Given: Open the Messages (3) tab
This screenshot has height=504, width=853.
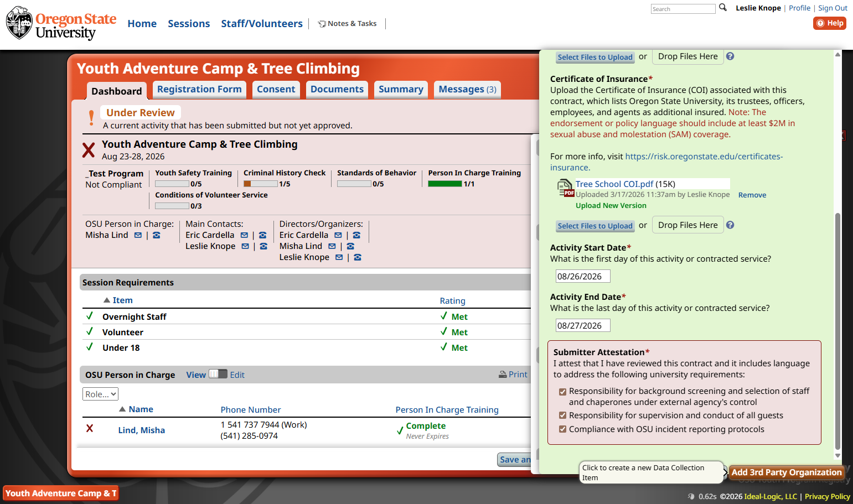Looking at the screenshot, I should coord(468,90).
